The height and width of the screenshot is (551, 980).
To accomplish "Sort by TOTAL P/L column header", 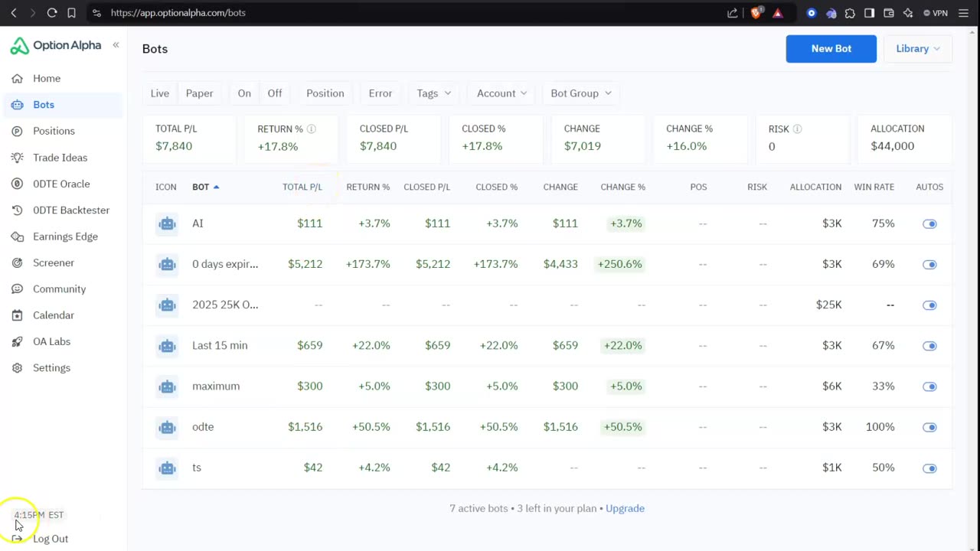I will pos(302,187).
